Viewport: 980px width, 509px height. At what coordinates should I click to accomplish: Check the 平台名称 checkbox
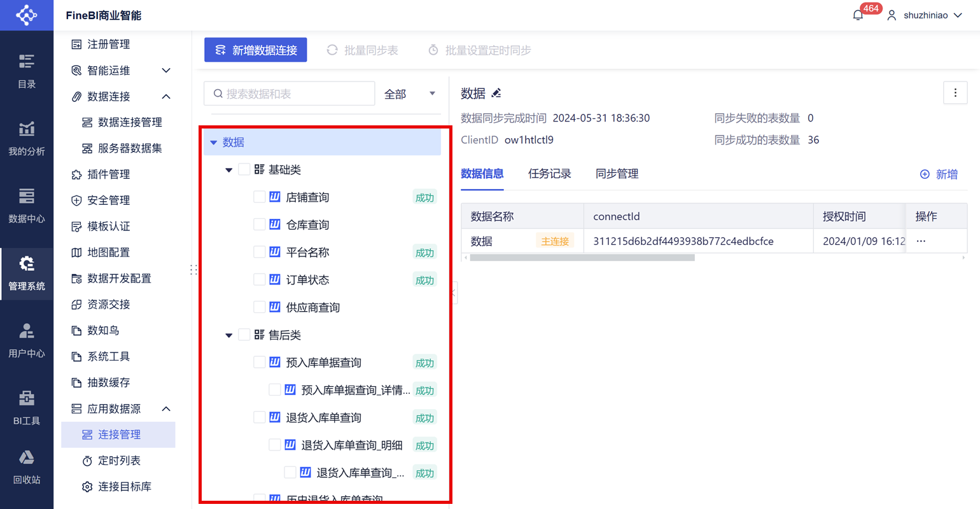[259, 252]
